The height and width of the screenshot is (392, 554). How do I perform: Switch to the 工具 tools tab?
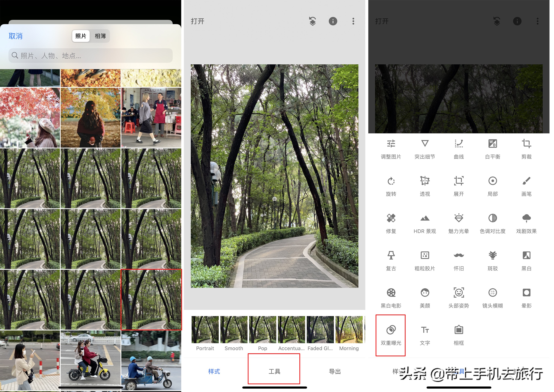(x=274, y=371)
